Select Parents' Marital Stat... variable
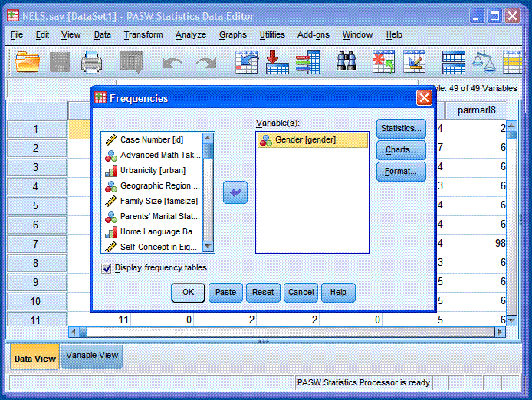The width and height of the screenshot is (532, 400). coord(152,216)
